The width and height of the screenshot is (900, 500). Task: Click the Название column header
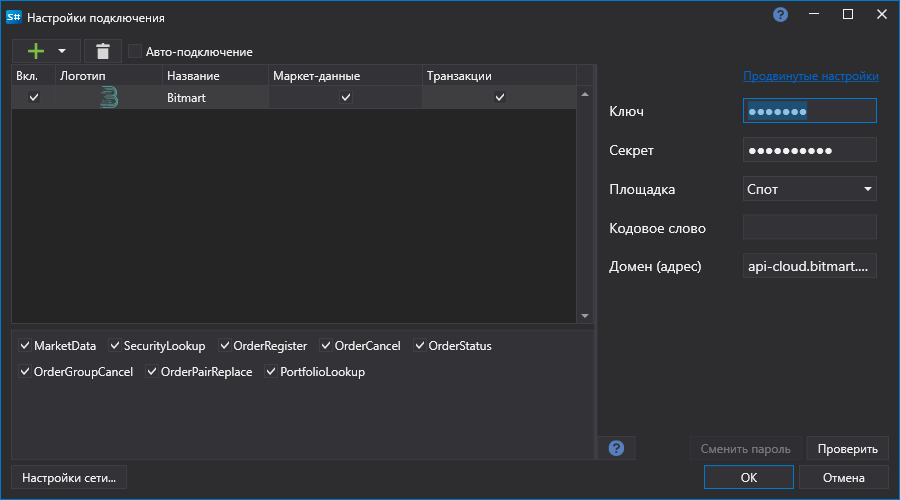click(x=215, y=76)
